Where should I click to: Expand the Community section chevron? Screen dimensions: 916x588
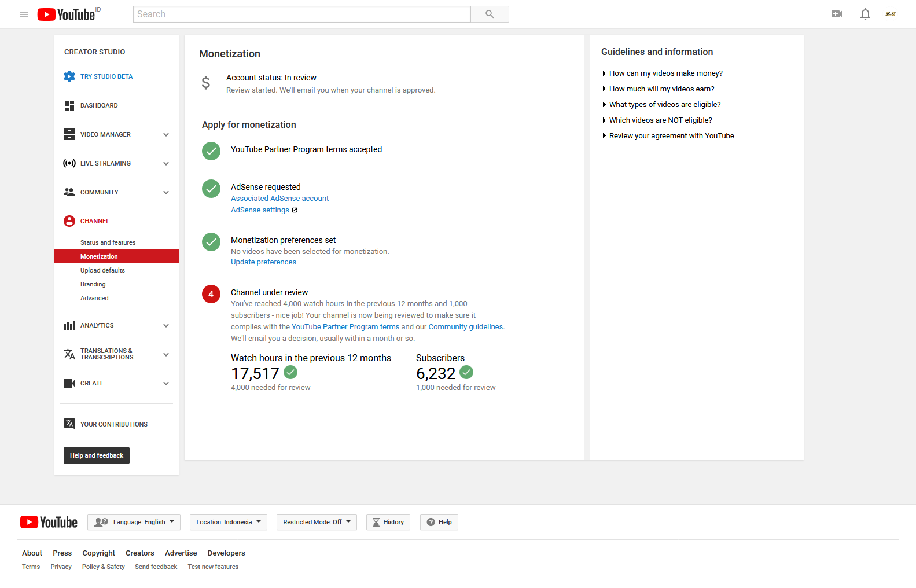(166, 192)
